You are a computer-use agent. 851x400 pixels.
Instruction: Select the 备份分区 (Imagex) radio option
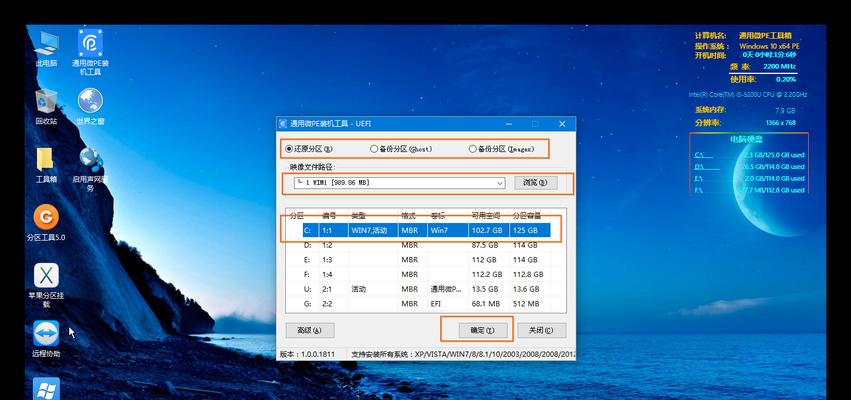point(501,149)
